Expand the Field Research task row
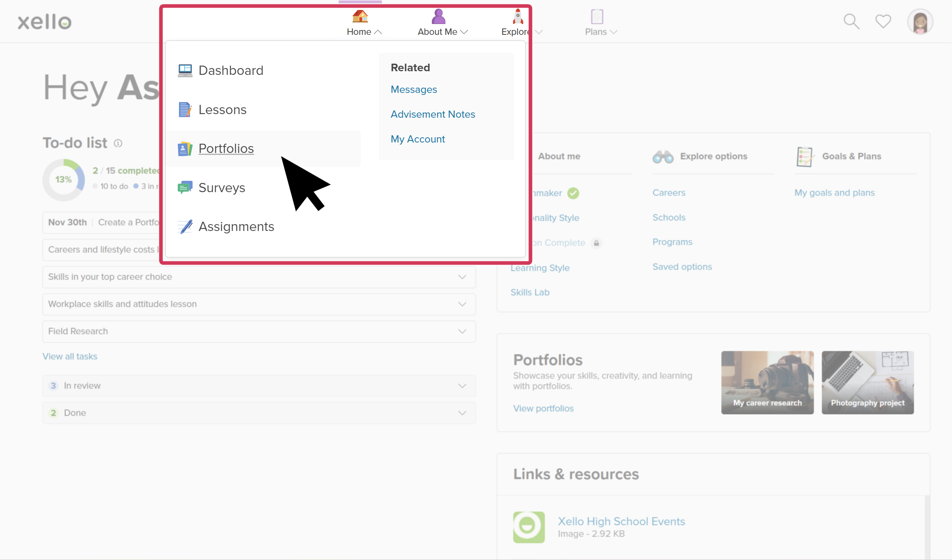The image size is (952, 560). tap(462, 331)
